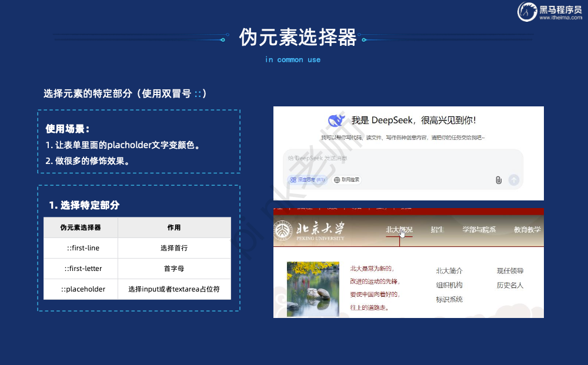Click the red text 往上的道路走
The width and height of the screenshot is (588, 365).
point(369,307)
